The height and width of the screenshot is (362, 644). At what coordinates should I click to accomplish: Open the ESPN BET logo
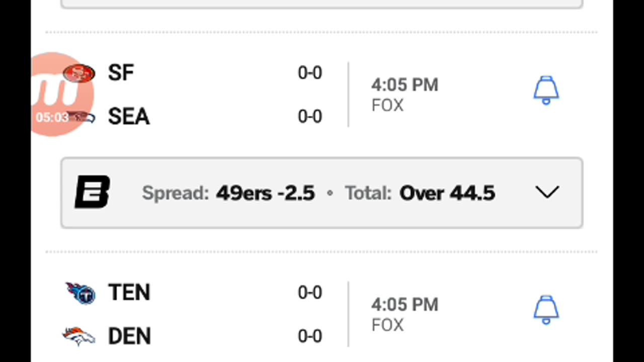93,193
